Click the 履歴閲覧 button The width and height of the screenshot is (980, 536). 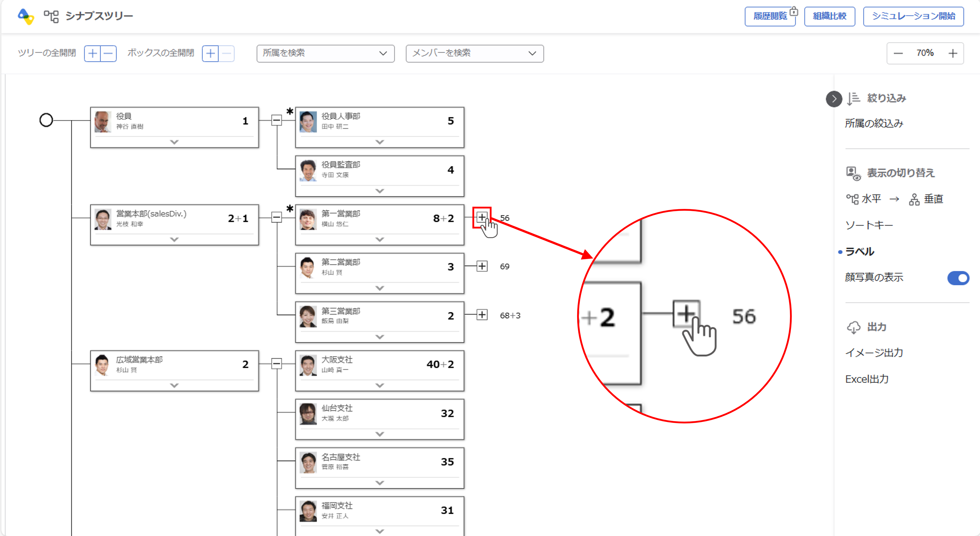click(x=770, y=16)
